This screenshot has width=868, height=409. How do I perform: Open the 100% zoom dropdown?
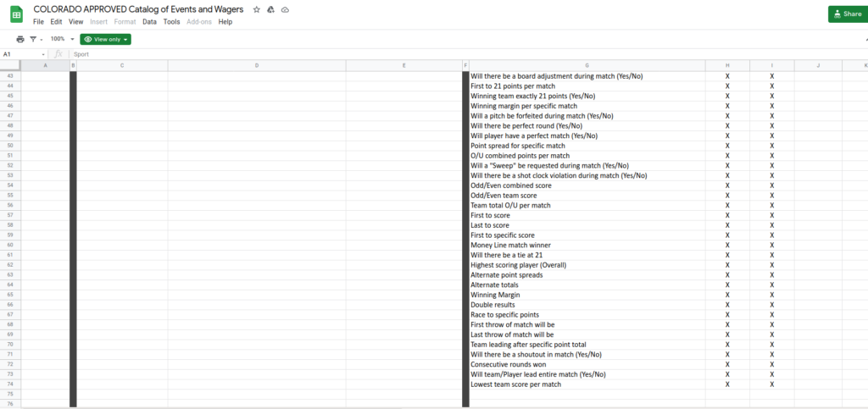point(60,39)
